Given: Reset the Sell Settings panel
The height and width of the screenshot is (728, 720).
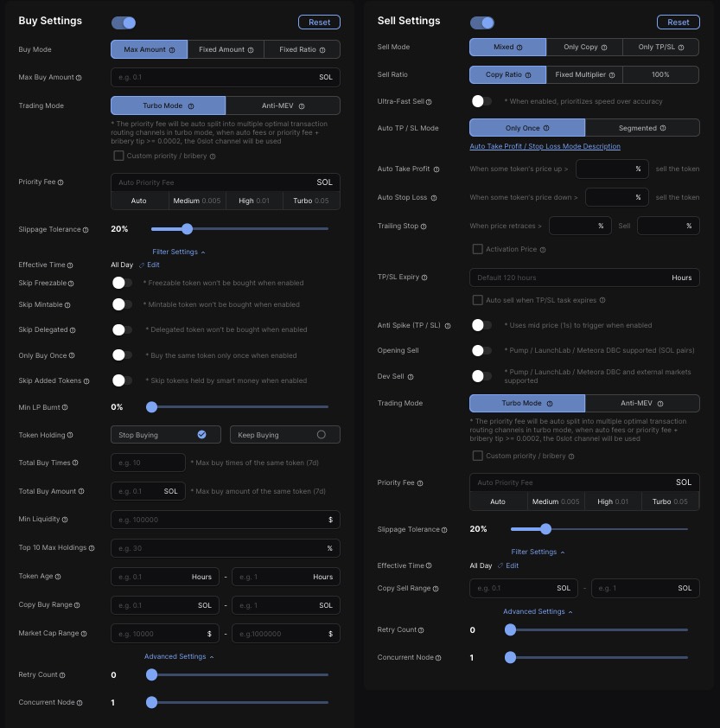Looking at the screenshot, I should (679, 22).
